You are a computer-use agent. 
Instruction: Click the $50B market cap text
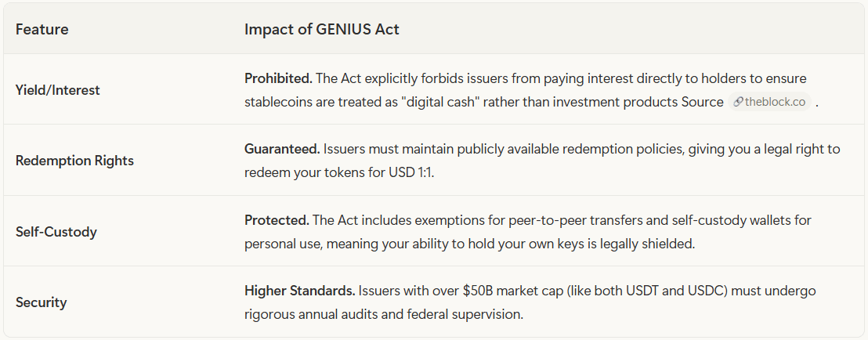click(481, 291)
